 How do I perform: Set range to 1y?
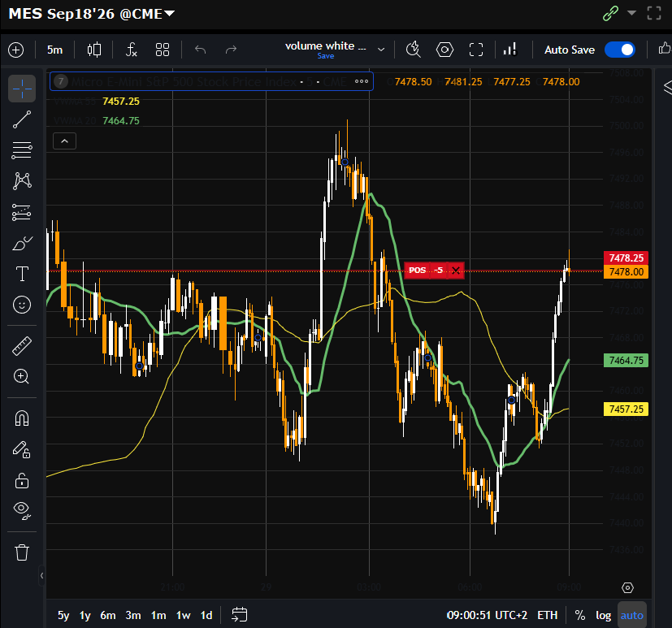pos(85,616)
